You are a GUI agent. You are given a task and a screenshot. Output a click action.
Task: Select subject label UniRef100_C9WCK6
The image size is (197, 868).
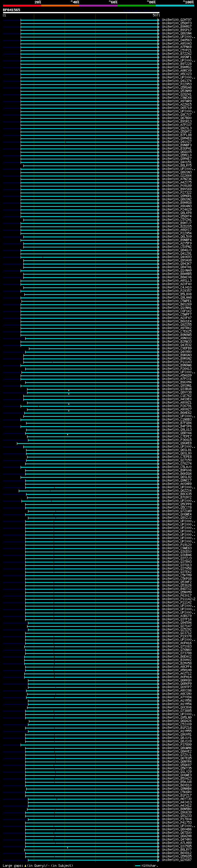click(x=177, y=98)
